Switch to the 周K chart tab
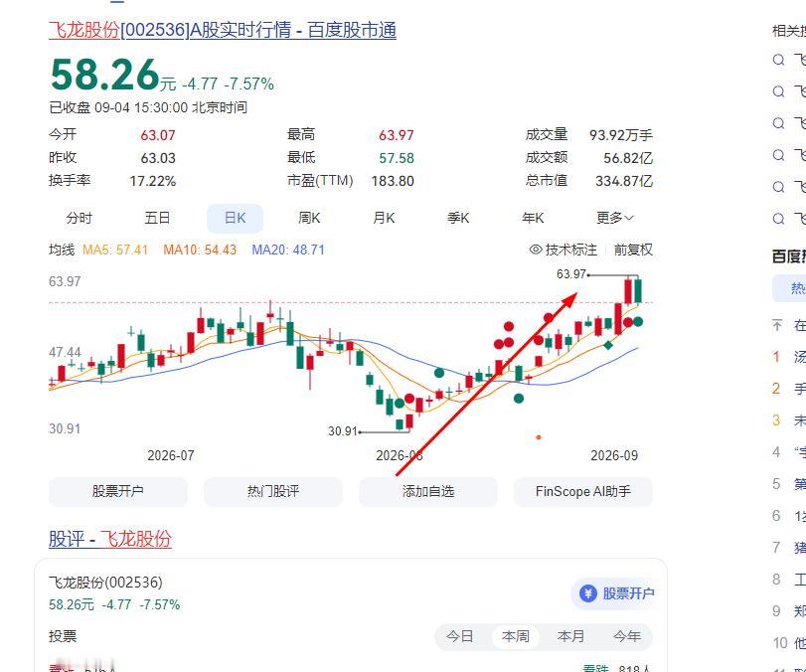The height and width of the screenshot is (672, 806). 309,218
